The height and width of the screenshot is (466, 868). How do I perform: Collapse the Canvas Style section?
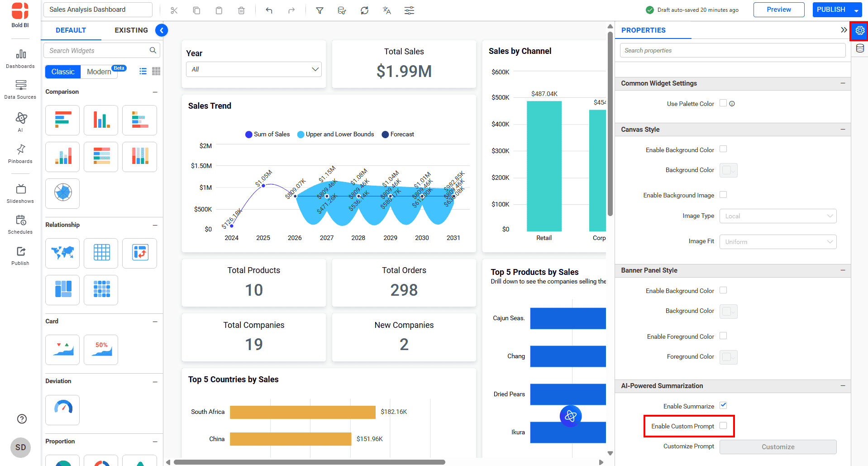(x=843, y=130)
